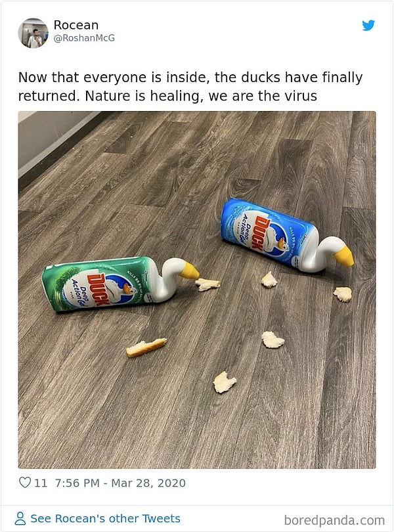The height and width of the screenshot is (532, 394).
Task: Click the bread crust strip on the floor
Action: pos(146,347)
